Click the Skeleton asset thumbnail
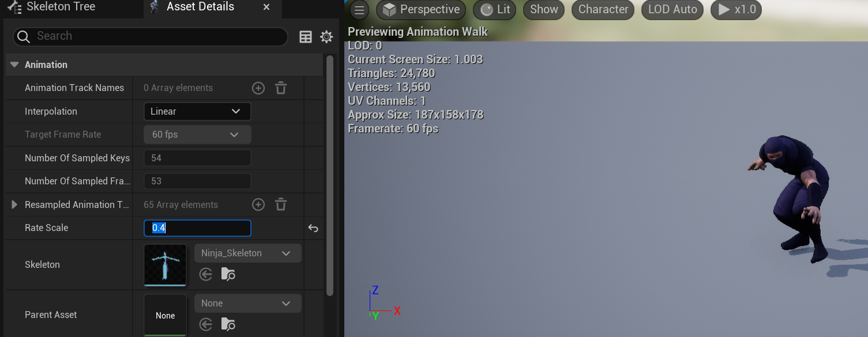 [x=165, y=265]
